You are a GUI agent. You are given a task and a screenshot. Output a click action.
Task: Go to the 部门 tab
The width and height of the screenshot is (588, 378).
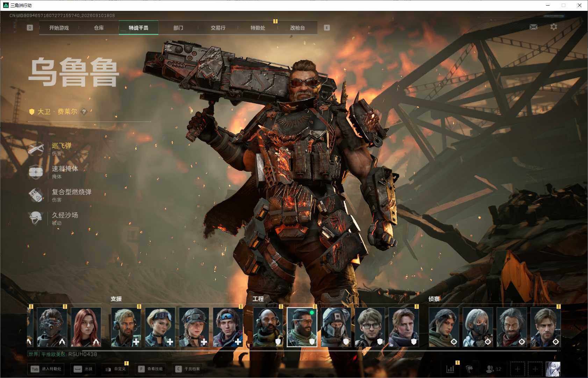pyautogui.click(x=178, y=28)
